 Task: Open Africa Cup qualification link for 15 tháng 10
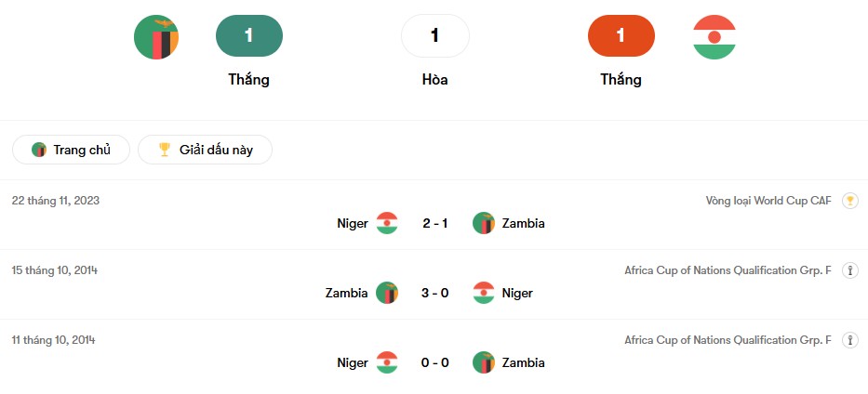point(728,270)
